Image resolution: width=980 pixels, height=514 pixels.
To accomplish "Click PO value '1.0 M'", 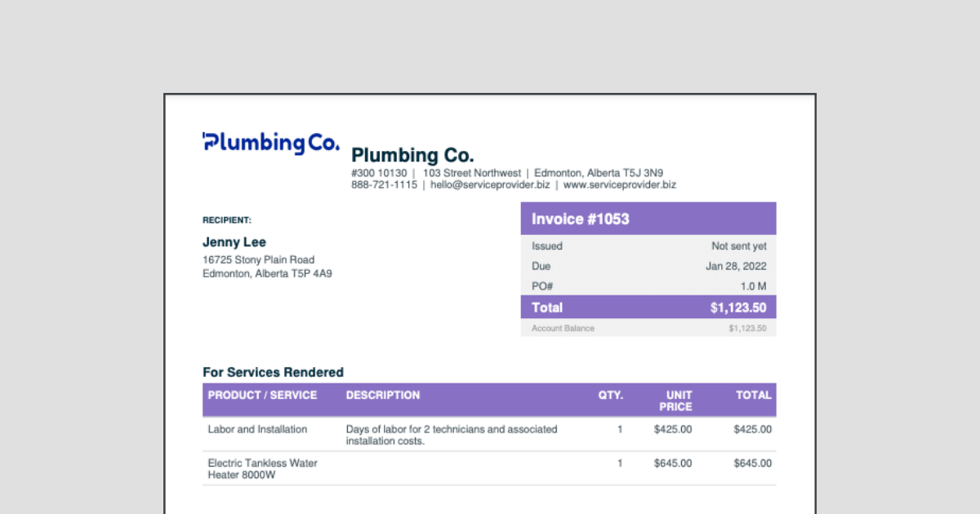I will pyautogui.click(x=753, y=286).
